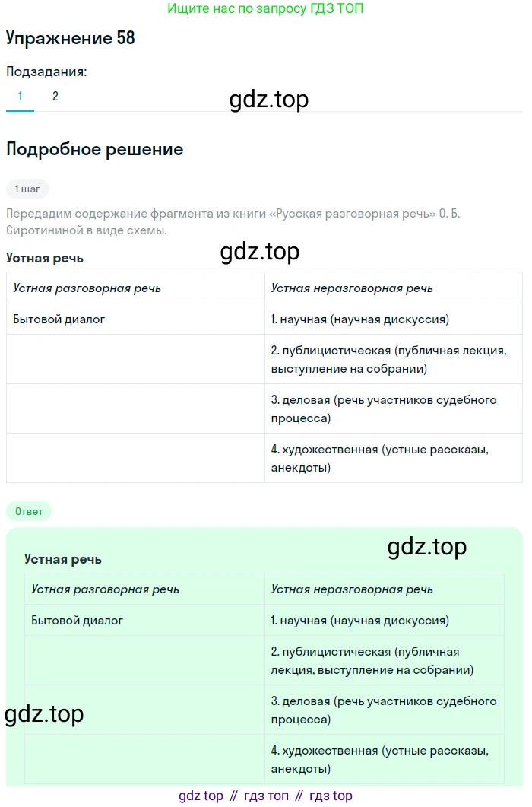The width and height of the screenshot is (532, 807).
Task: Click '1. научная' cell in the answer table
Action: (359, 621)
